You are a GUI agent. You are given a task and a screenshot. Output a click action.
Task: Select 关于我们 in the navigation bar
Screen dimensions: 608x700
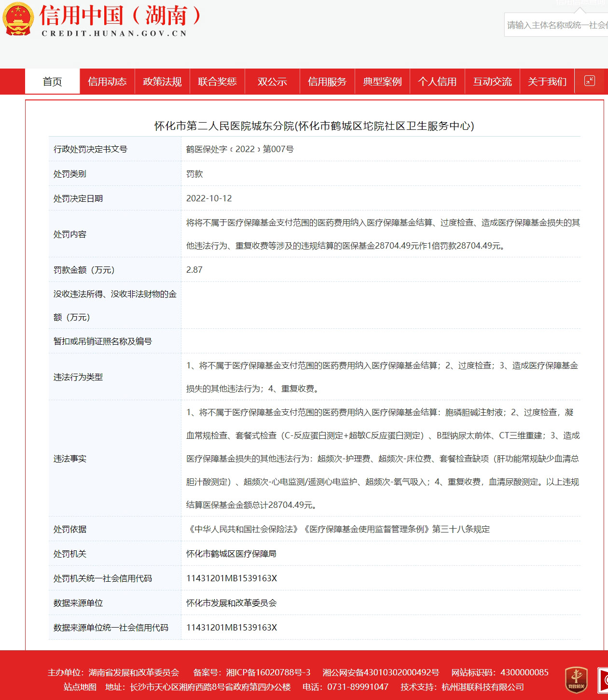547,82
